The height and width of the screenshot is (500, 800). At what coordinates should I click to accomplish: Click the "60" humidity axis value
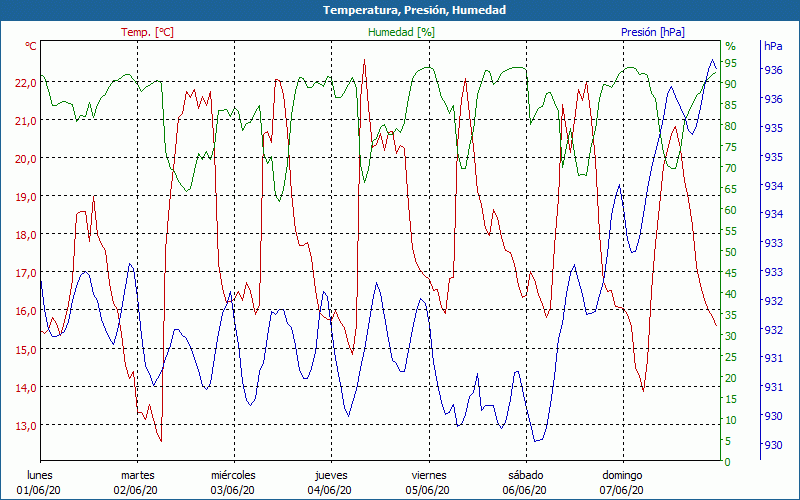point(731,210)
